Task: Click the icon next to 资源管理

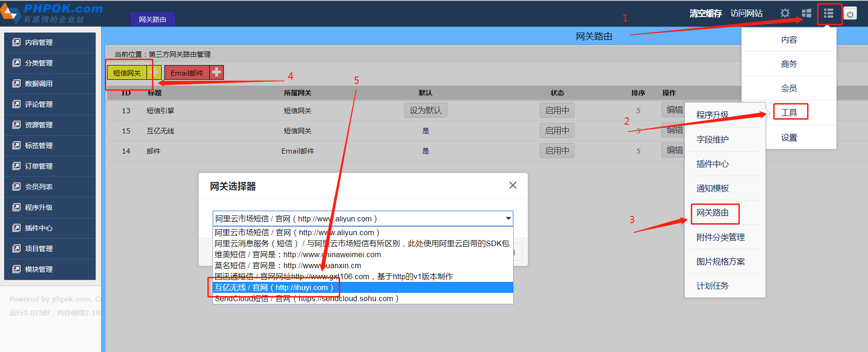Action: [x=16, y=125]
